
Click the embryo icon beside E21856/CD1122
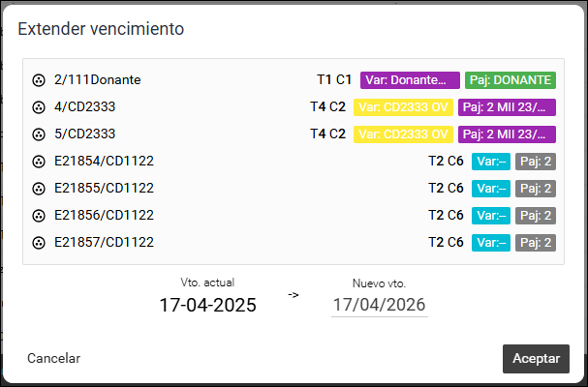click(38, 216)
